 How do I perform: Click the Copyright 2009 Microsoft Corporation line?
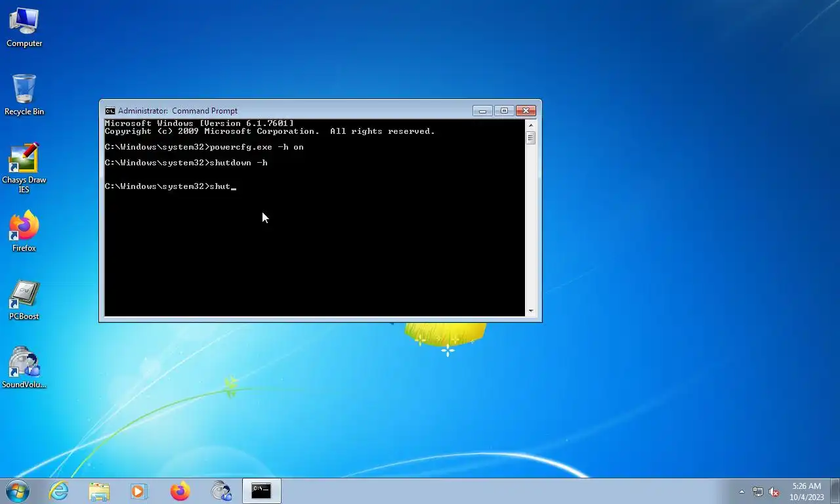tap(270, 131)
